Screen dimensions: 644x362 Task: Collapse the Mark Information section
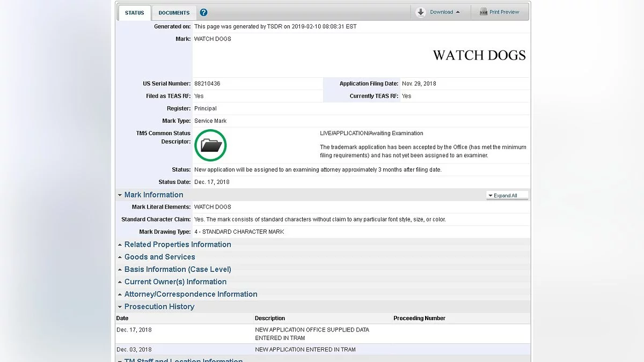pyautogui.click(x=153, y=195)
